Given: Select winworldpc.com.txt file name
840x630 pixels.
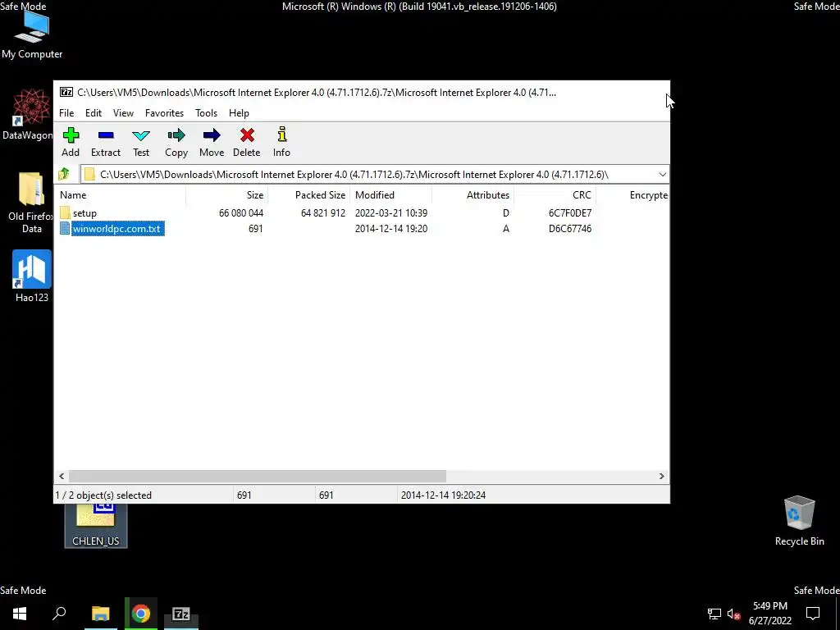Looking at the screenshot, I should click(116, 229).
